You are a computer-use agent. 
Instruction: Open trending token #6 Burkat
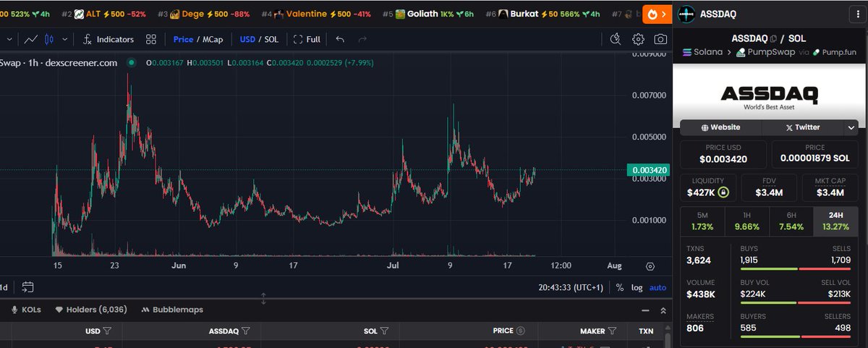click(x=544, y=14)
